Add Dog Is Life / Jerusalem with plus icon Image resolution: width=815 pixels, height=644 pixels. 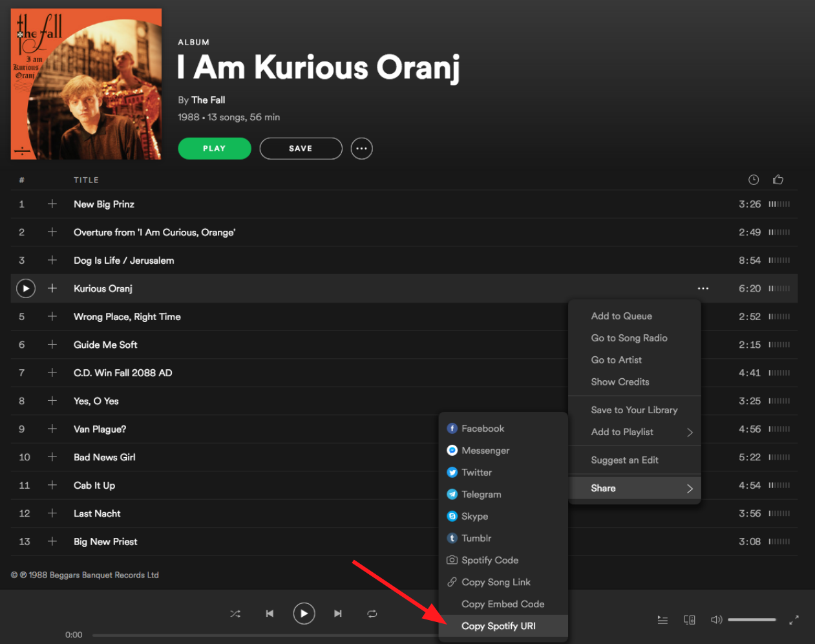(x=52, y=261)
